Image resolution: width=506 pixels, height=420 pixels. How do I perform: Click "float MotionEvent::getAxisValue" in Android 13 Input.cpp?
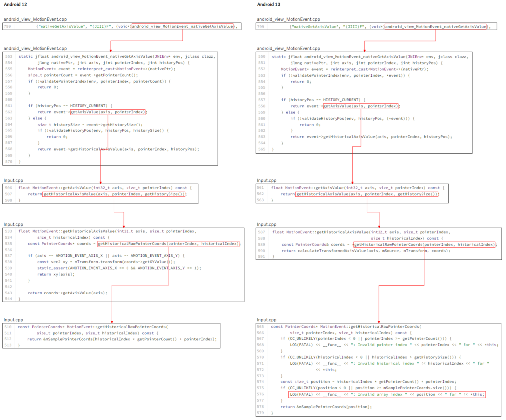click(x=307, y=188)
